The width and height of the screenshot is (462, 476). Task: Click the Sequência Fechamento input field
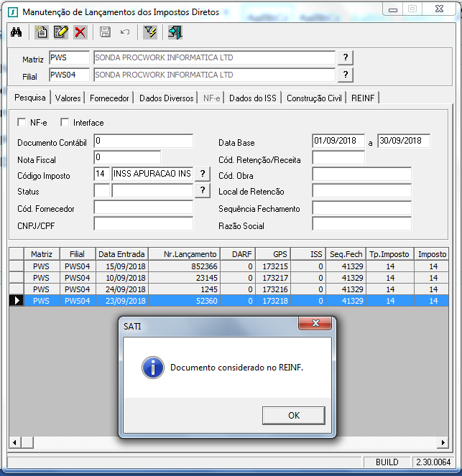coord(361,207)
